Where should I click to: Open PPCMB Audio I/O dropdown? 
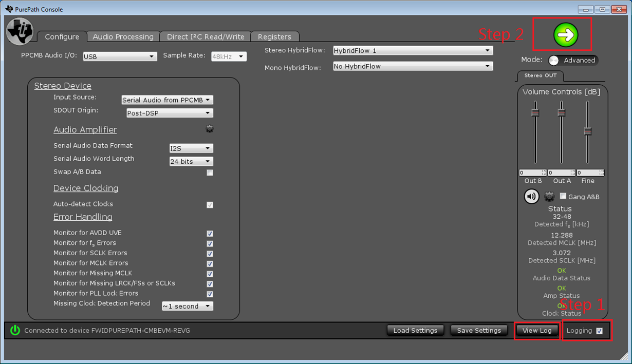pyautogui.click(x=120, y=56)
